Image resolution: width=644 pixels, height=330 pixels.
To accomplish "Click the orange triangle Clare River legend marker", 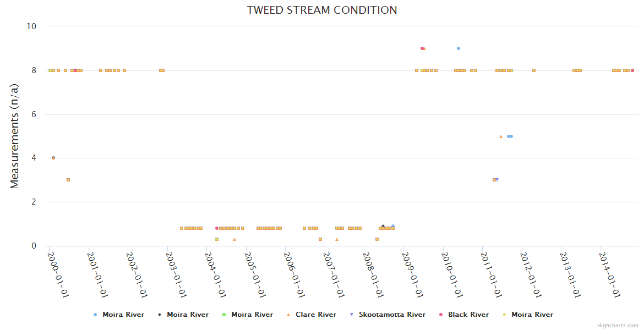I will pos(288,315).
